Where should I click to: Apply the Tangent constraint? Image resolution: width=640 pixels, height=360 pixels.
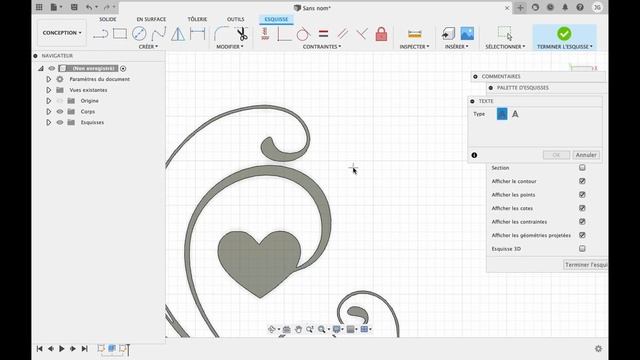[x=303, y=34]
